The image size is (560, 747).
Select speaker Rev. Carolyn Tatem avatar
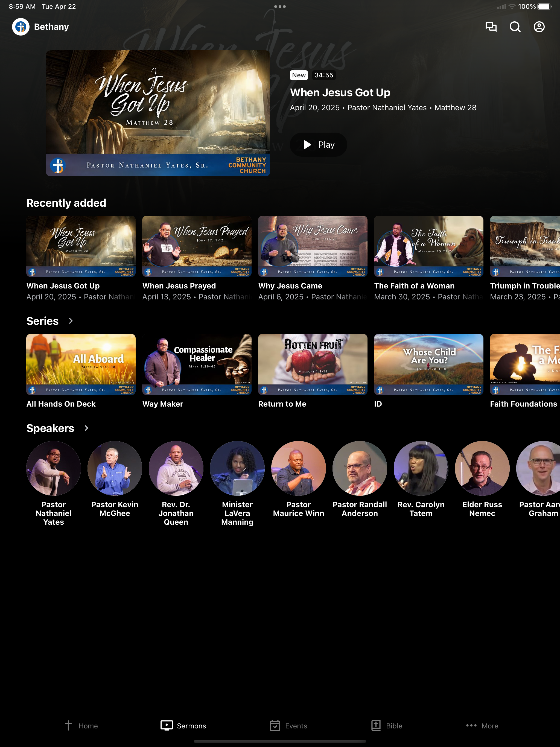tap(421, 468)
